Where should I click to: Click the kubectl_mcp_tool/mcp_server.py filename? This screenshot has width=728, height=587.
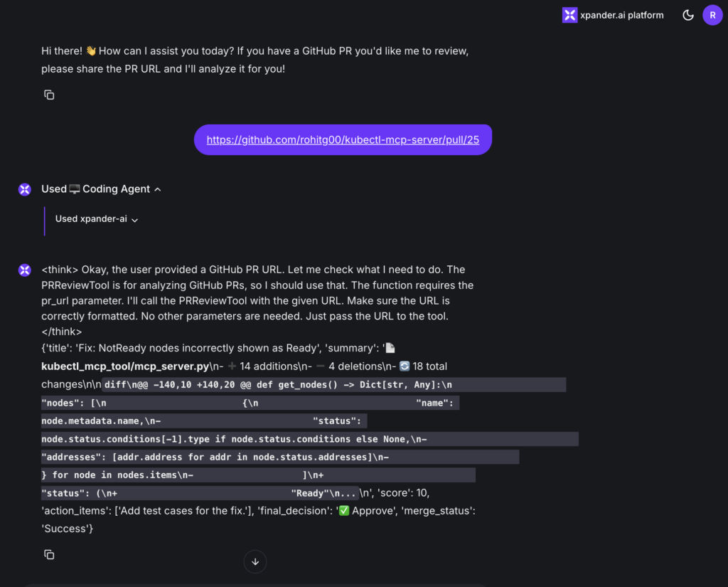point(125,366)
